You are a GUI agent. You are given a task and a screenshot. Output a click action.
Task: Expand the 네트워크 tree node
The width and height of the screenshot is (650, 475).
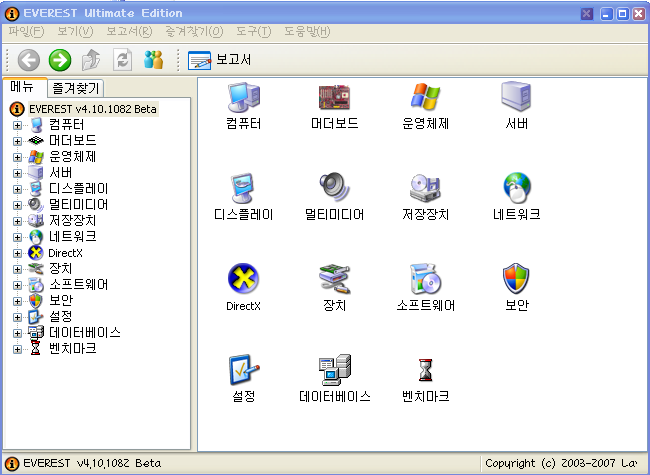(x=17, y=237)
